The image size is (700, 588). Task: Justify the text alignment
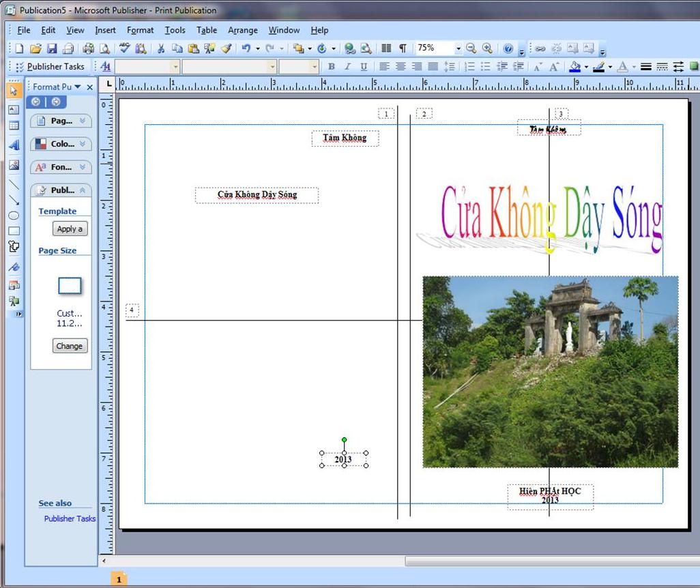pyautogui.click(x=433, y=67)
